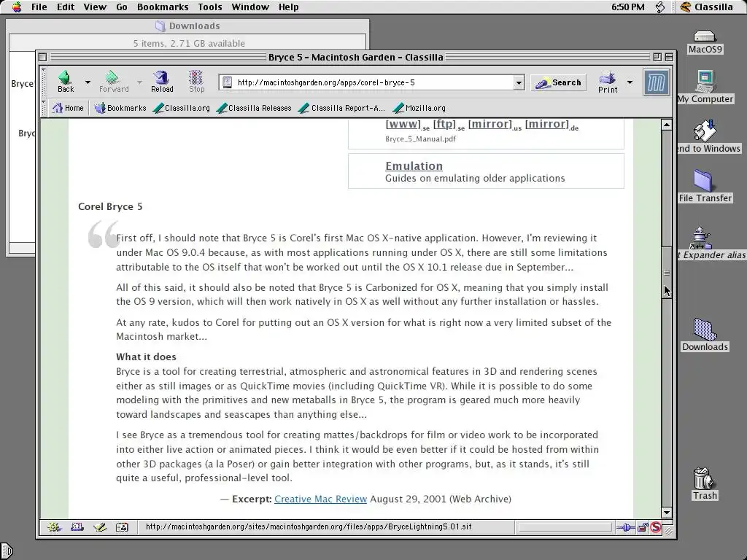This screenshot has height=560, width=747.
Task: Click the Search button
Action: (558, 83)
